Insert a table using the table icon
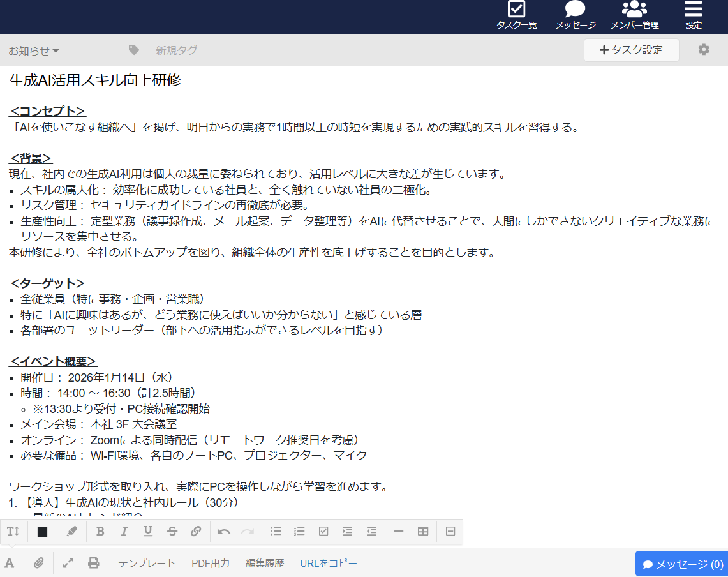This screenshot has width=728, height=577. (424, 531)
